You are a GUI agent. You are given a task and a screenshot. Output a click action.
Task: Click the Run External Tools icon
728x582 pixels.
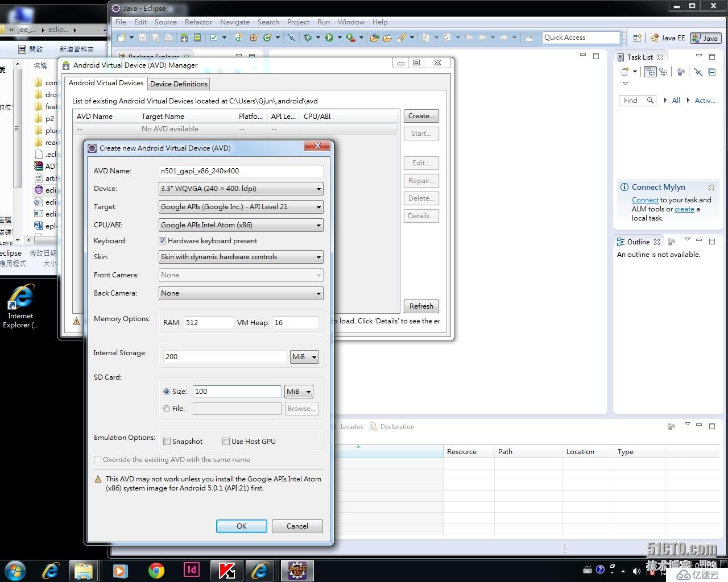(351, 38)
